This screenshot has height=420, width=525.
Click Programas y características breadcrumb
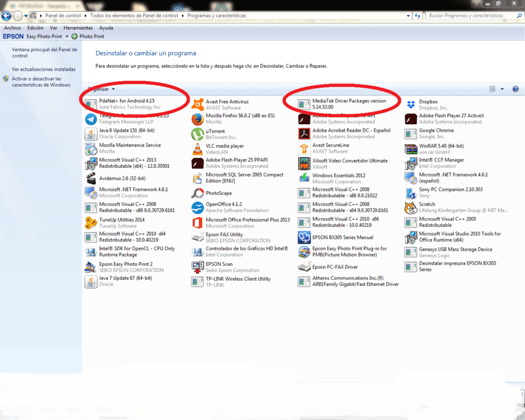coord(216,16)
